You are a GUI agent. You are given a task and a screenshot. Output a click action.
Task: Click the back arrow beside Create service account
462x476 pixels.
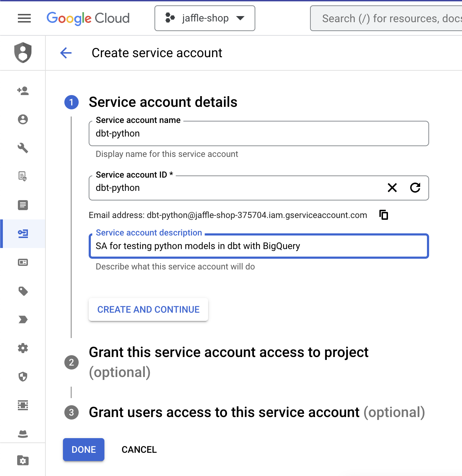pos(66,53)
